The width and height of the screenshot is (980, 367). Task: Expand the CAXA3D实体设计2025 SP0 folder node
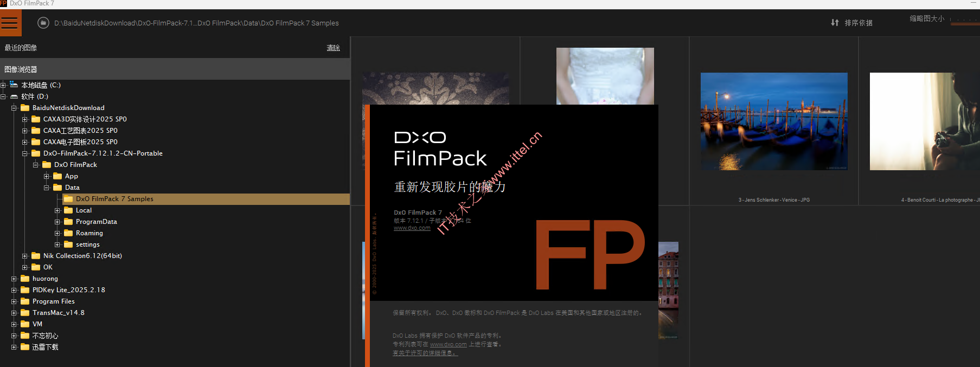[x=25, y=119]
